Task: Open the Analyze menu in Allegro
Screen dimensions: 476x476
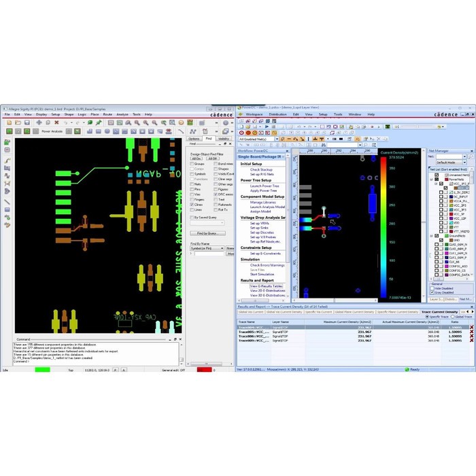Action: [122, 114]
